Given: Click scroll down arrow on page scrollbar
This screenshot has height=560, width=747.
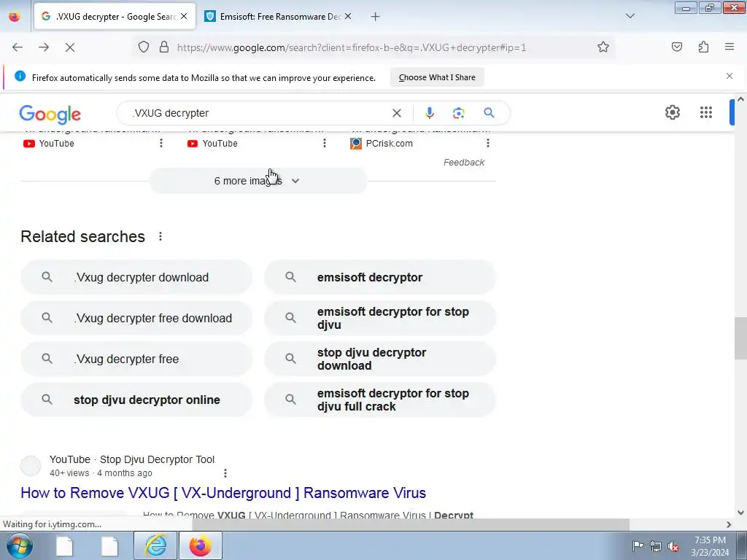Looking at the screenshot, I should coord(740,513).
